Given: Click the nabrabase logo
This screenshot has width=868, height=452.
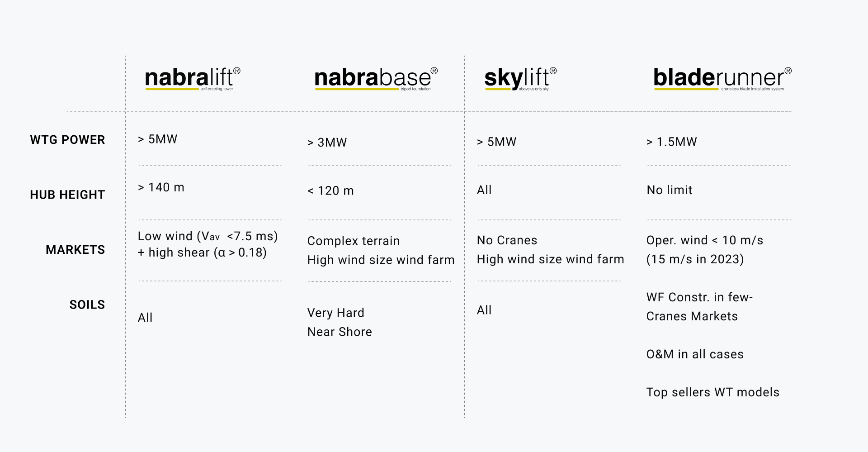Looking at the screenshot, I should coord(376,79).
